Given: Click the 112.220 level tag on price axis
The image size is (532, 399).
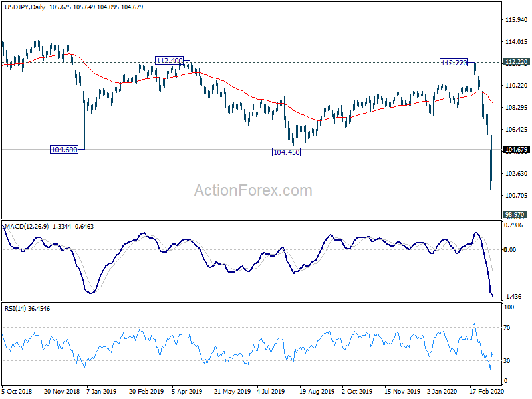Looking at the screenshot, I should coord(516,62).
